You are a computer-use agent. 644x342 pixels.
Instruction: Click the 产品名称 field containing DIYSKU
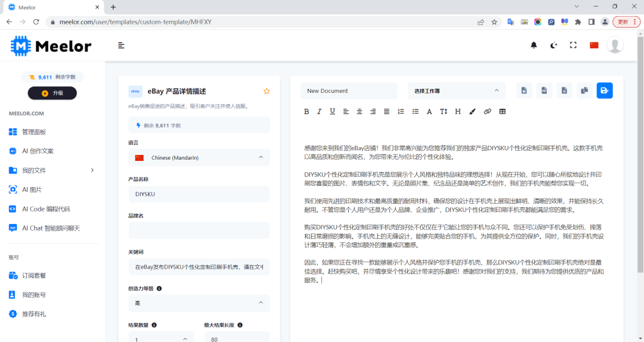click(199, 194)
